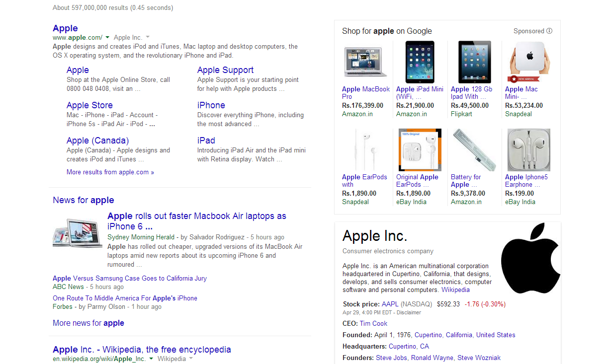The width and height of the screenshot is (604, 364).
Task: Click the price Rs.53,234.00
Action: click(x=524, y=106)
